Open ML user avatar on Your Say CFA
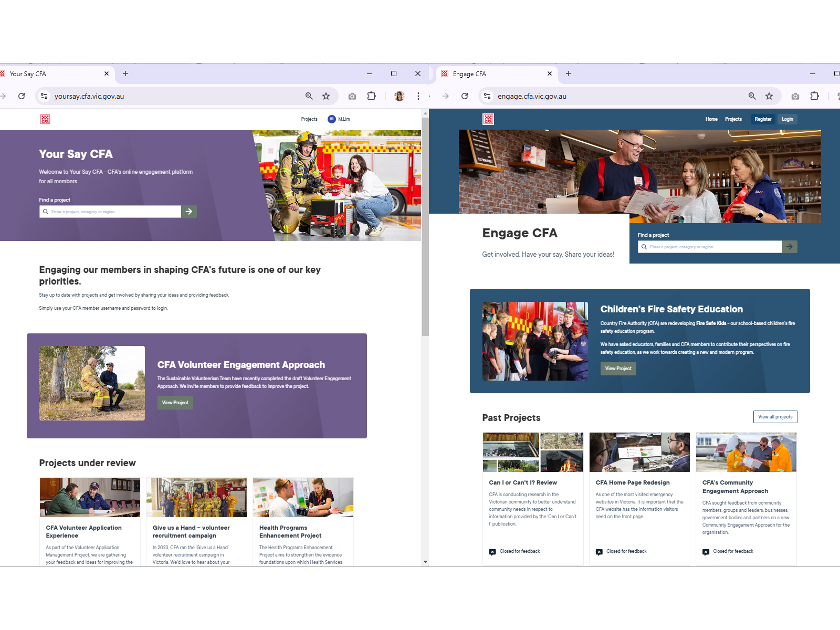 [x=332, y=119]
